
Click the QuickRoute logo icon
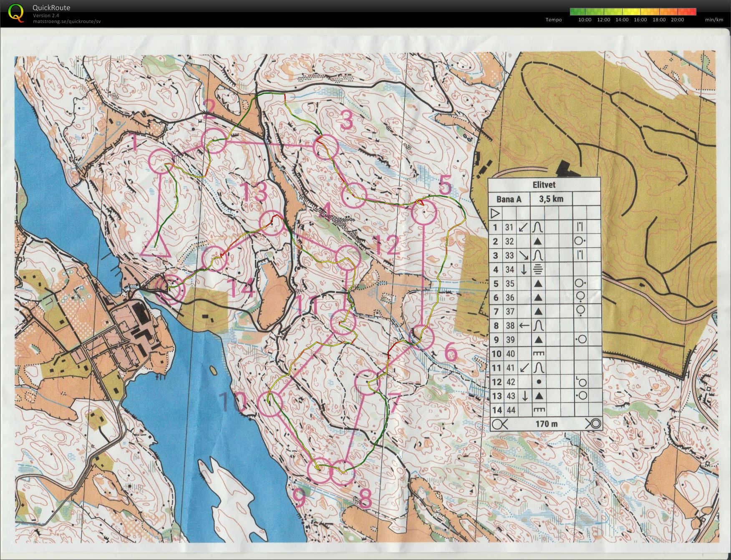pos(16,13)
